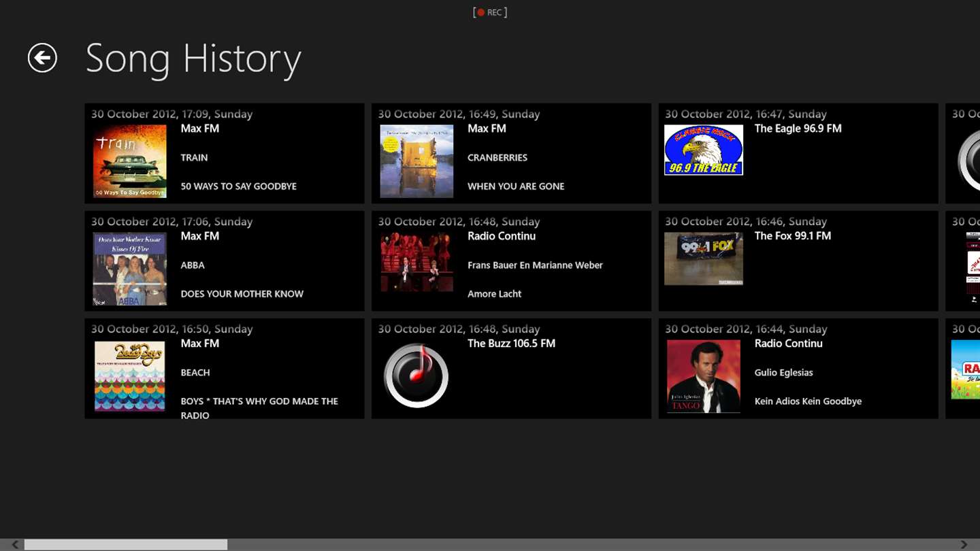The width and height of the screenshot is (980, 551).
Task: Open the ABBA album cover thumbnail
Action: (x=130, y=269)
